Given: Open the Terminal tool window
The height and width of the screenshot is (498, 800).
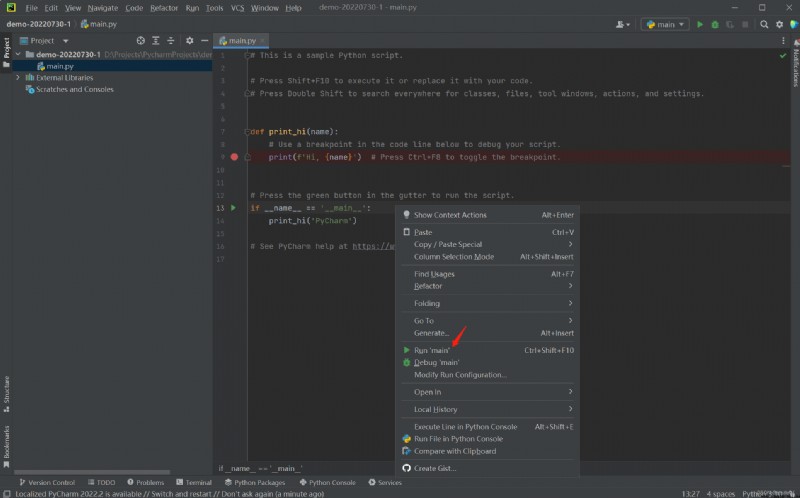Looking at the screenshot, I should [x=194, y=483].
